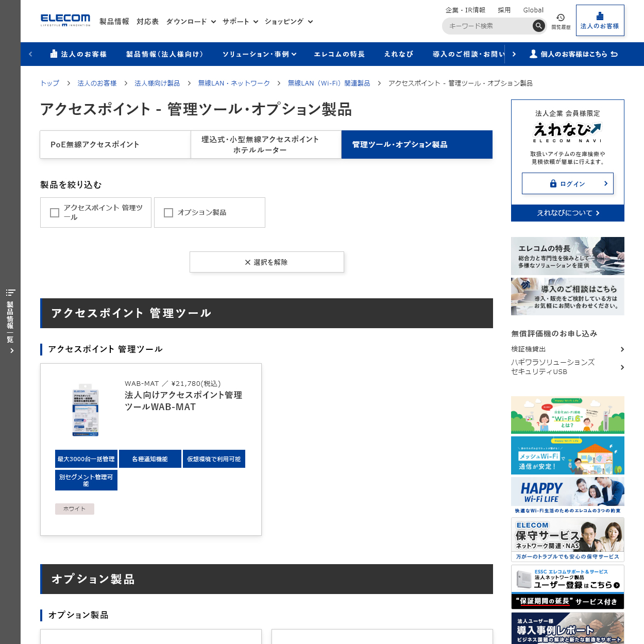Click the 別セグメント管理可能 tag
This screenshot has height=644, width=644.
pos(86,480)
